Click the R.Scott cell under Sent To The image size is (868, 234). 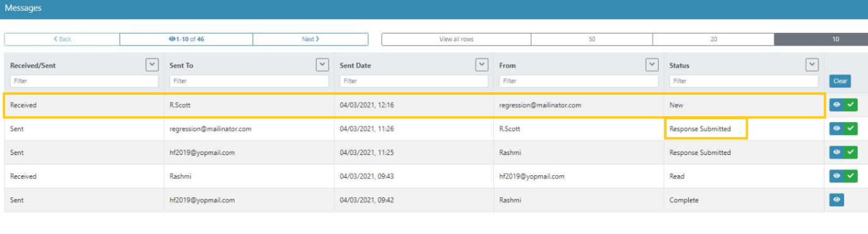(x=179, y=105)
